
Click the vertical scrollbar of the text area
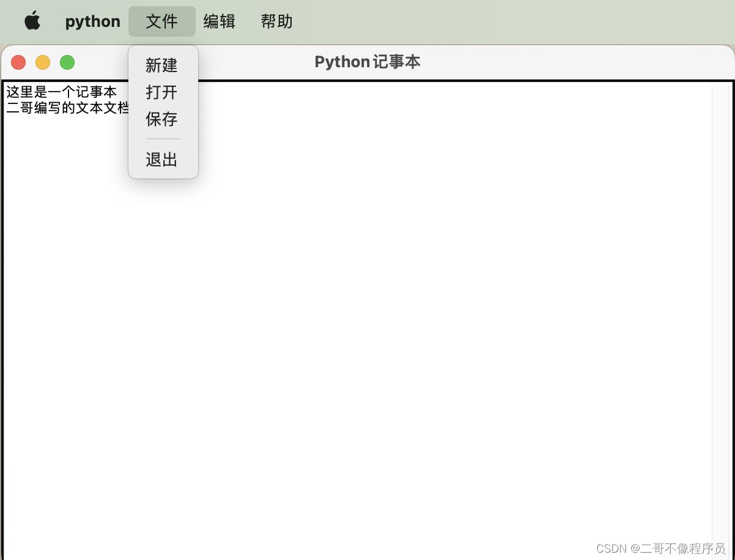(x=722, y=321)
